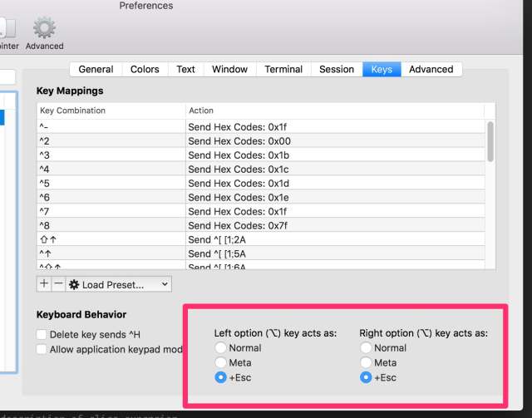The height and width of the screenshot is (418, 532).
Task: Set right option key to Meta
Action: [x=367, y=363]
